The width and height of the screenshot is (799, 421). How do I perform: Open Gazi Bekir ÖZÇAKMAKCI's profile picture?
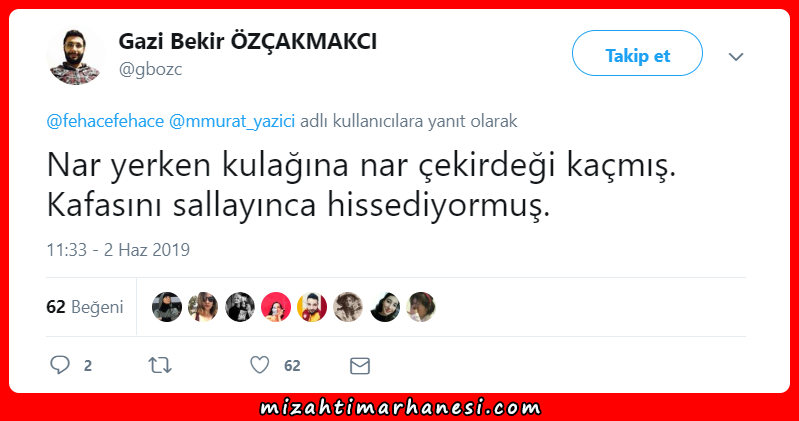click(x=75, y=56)
